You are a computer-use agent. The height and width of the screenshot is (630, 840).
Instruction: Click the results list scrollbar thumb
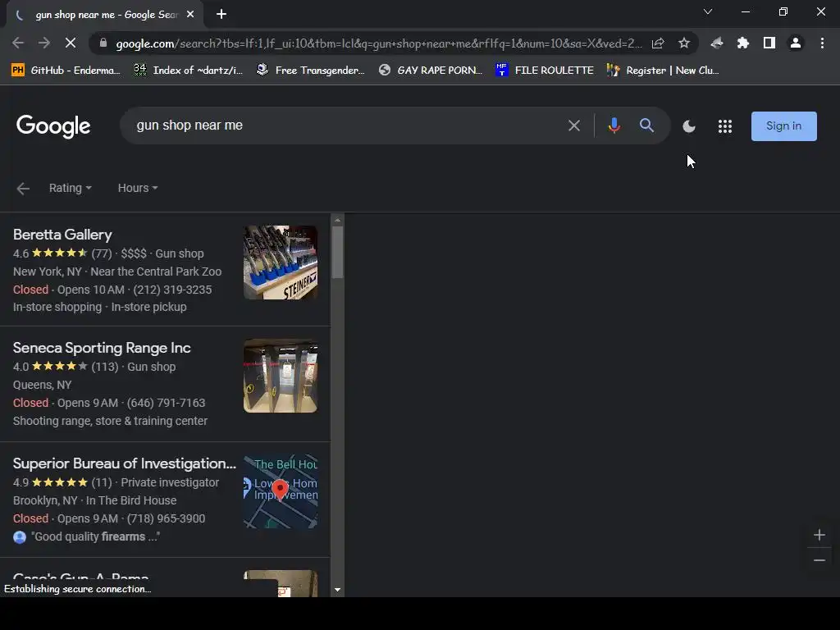click(x=337, y=253)
